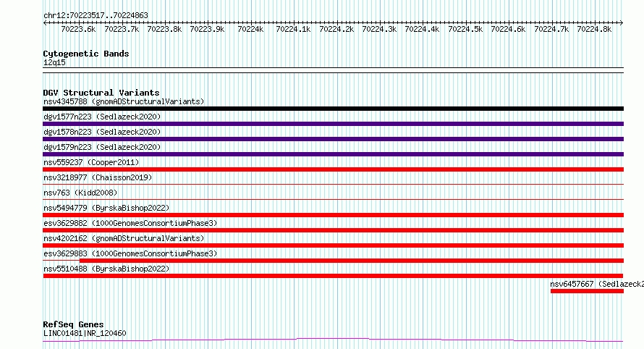
Task: Click the DGV Structural Variants track title
Action: coord(101,93)
